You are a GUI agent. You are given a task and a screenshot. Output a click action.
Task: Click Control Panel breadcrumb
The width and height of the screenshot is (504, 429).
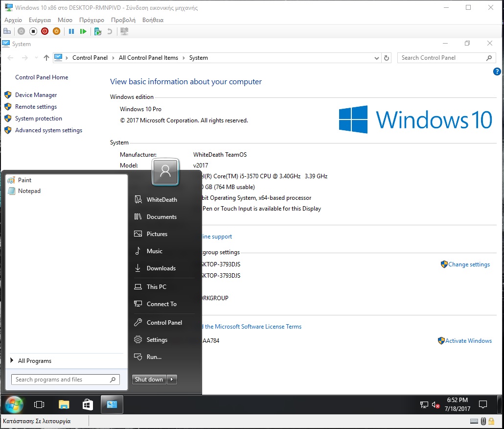(x=90, y=58)
